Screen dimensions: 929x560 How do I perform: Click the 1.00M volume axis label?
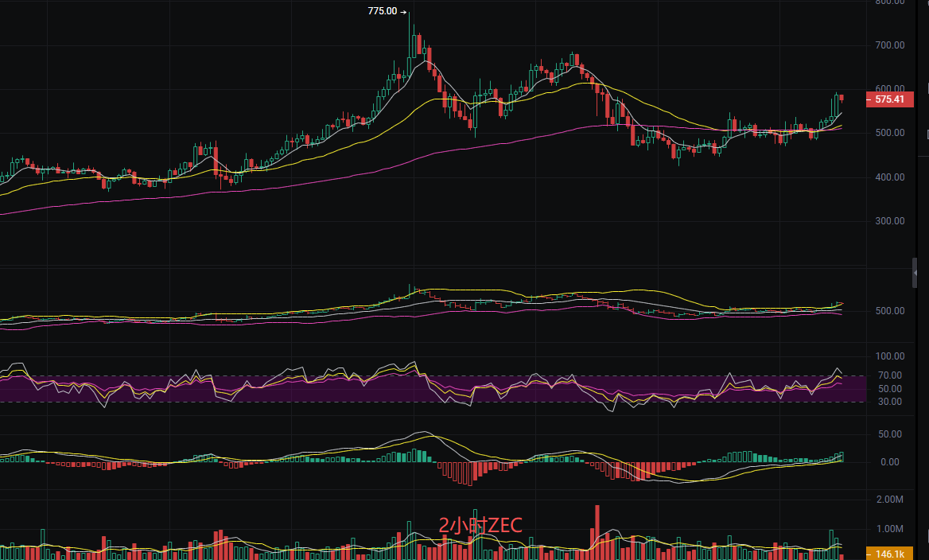coord(888,529)
